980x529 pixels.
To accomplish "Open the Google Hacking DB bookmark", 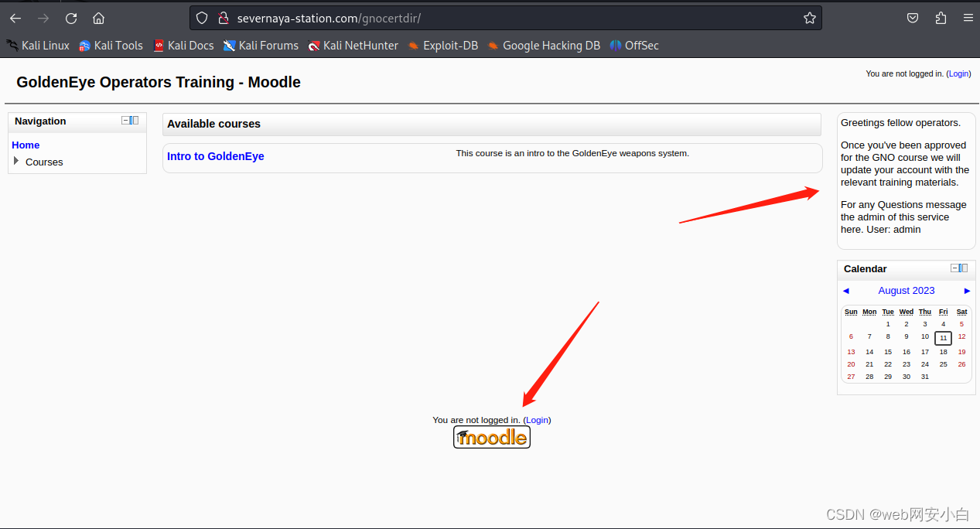I will tap(544, 46).
